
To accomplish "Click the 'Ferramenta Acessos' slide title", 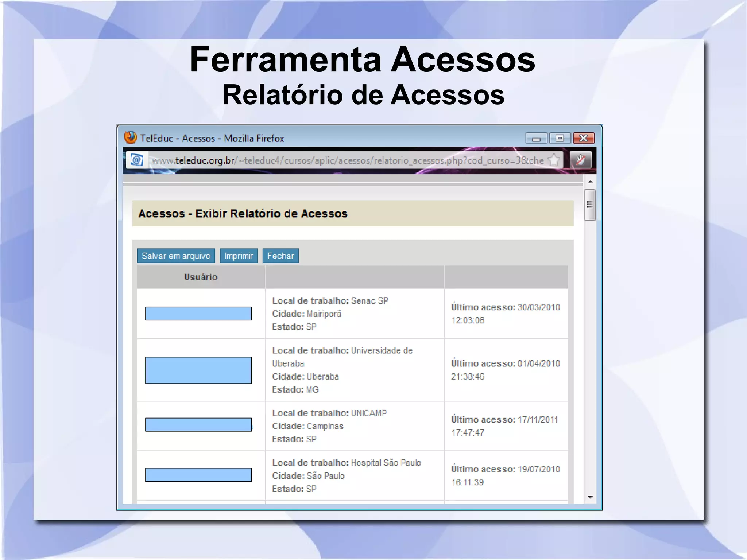I will (363, 59).
